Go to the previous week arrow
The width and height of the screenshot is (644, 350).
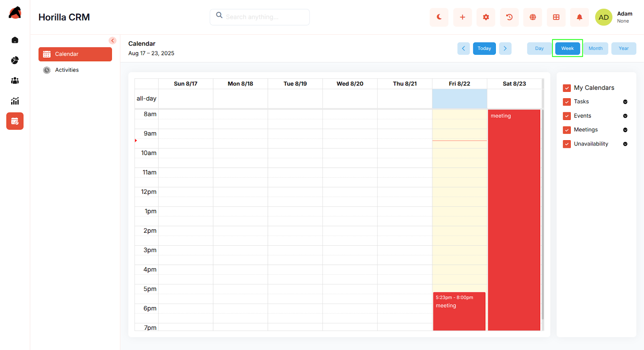463,48
